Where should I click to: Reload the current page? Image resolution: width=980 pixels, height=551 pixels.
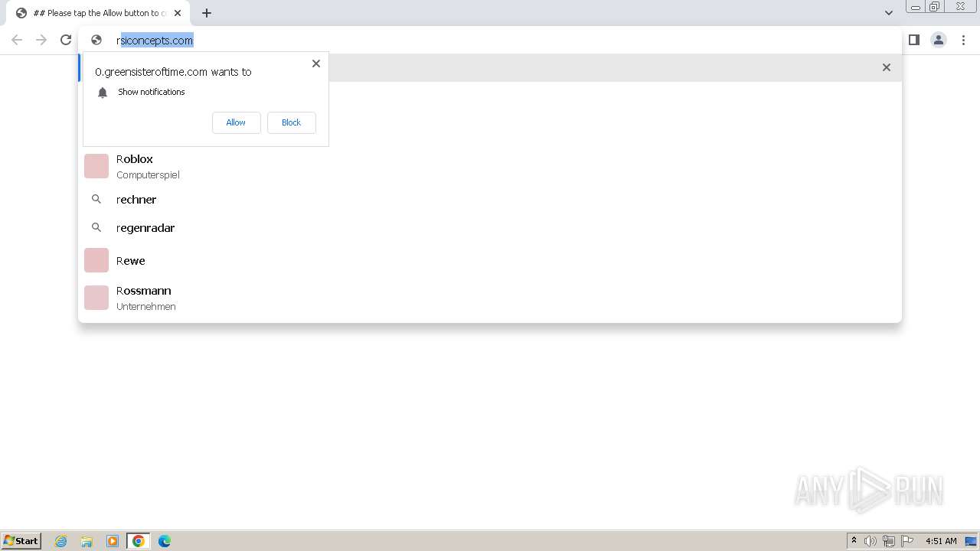[x=66, y=40]
